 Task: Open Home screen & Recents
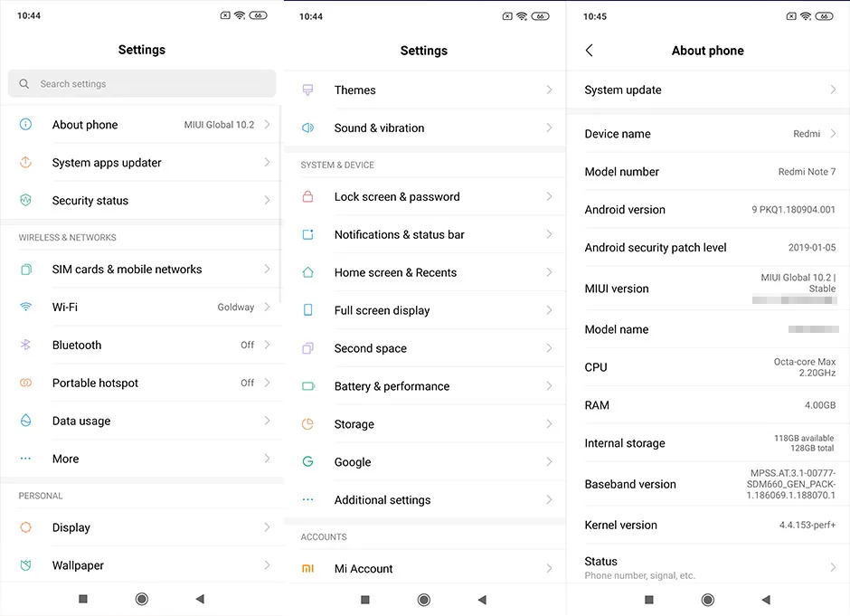tap(424, 272)
